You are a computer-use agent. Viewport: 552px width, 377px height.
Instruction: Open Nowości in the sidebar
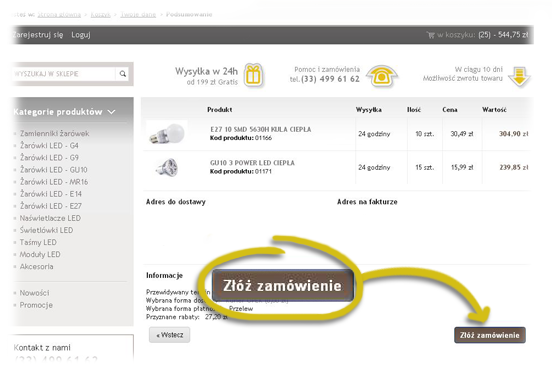(x=34, y=293)
